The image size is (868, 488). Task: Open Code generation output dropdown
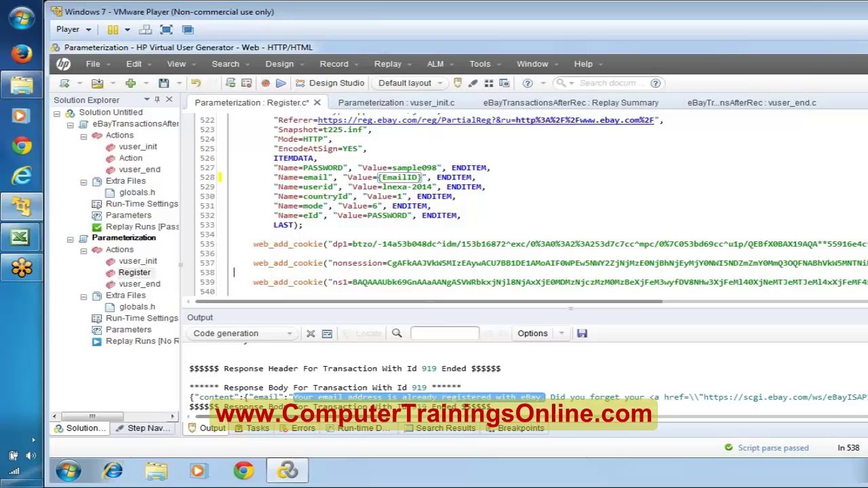(x=243, y=333)
